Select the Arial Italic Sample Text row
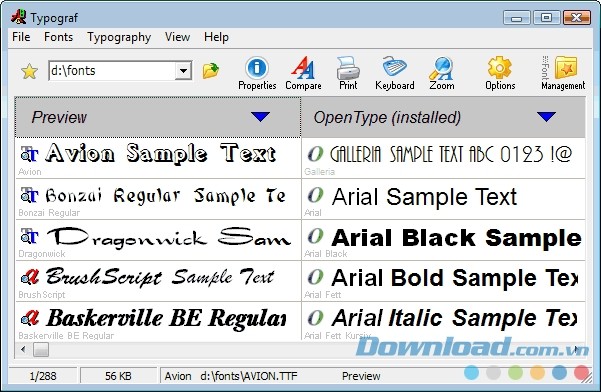The width and height of the screenshot is (601, 392). (443, 321)
